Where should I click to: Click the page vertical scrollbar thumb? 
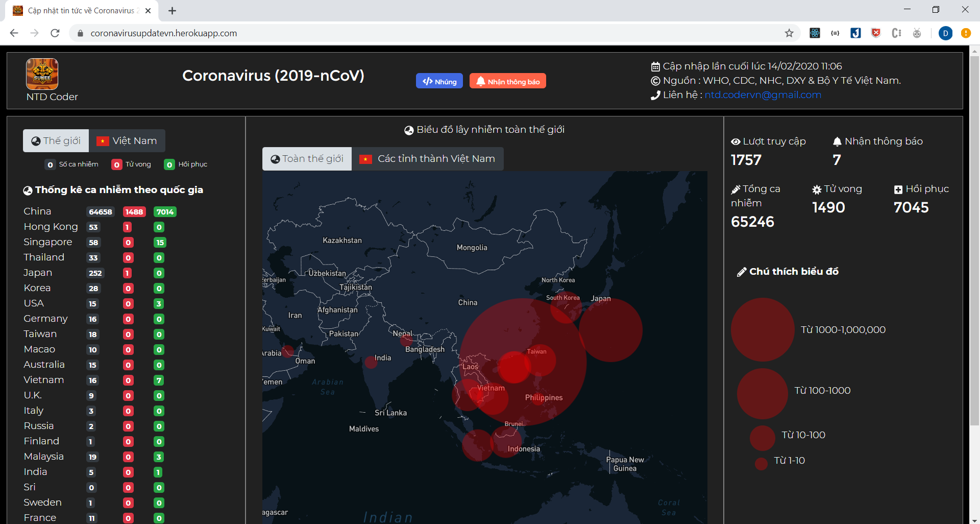pyautogui.click(x=974, y=240)
